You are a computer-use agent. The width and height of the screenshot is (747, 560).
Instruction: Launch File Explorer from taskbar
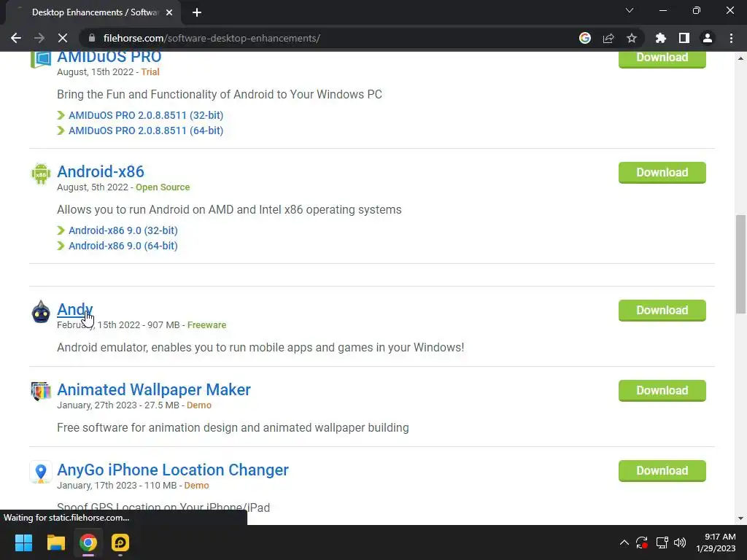tap(55, 542)
